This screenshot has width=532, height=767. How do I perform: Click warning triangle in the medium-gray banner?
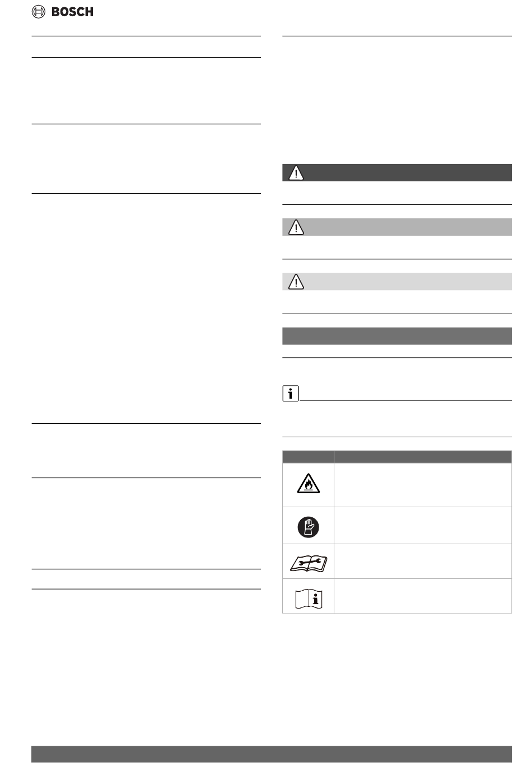[296, 227]
